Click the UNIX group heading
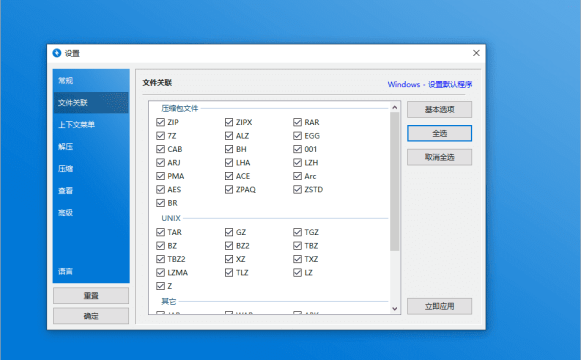 171,218
